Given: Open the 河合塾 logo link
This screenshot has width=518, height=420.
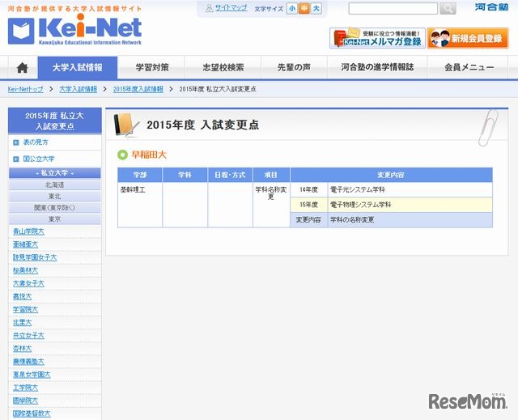Looking at the screenshot, I should coord(491,7).
